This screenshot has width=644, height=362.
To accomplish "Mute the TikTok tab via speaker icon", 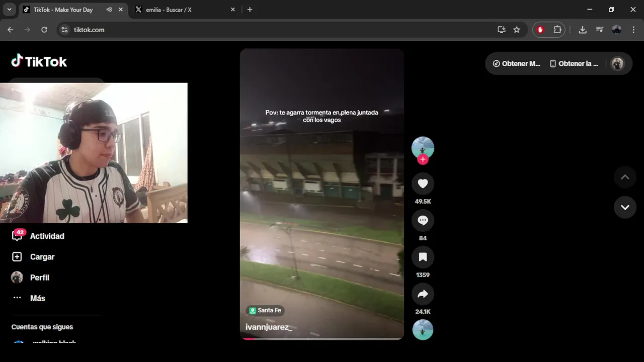I will (109, 10).
